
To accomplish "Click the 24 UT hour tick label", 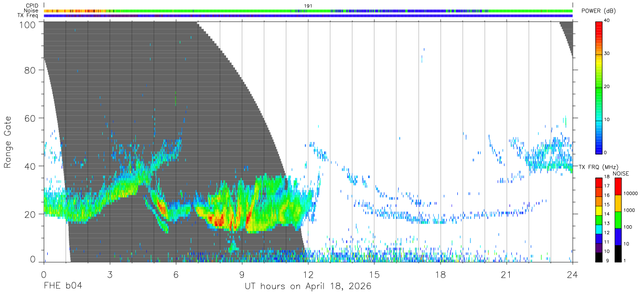I will pos(573,274).
